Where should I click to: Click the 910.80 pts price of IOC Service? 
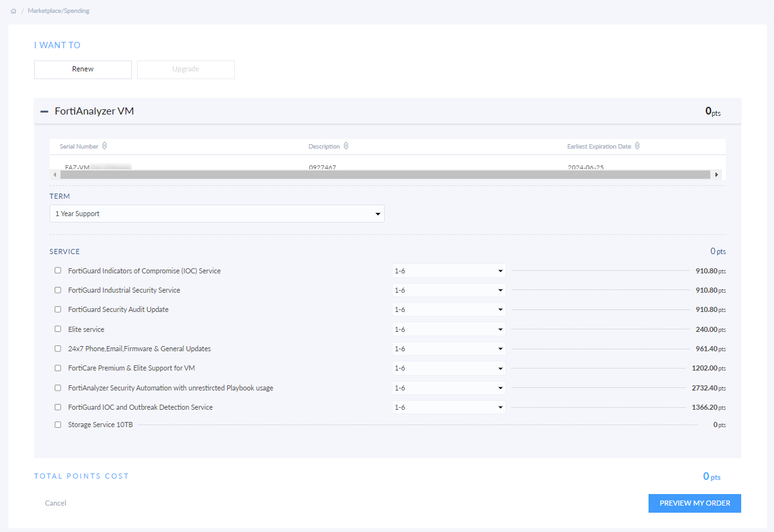(x=710, y=271)
